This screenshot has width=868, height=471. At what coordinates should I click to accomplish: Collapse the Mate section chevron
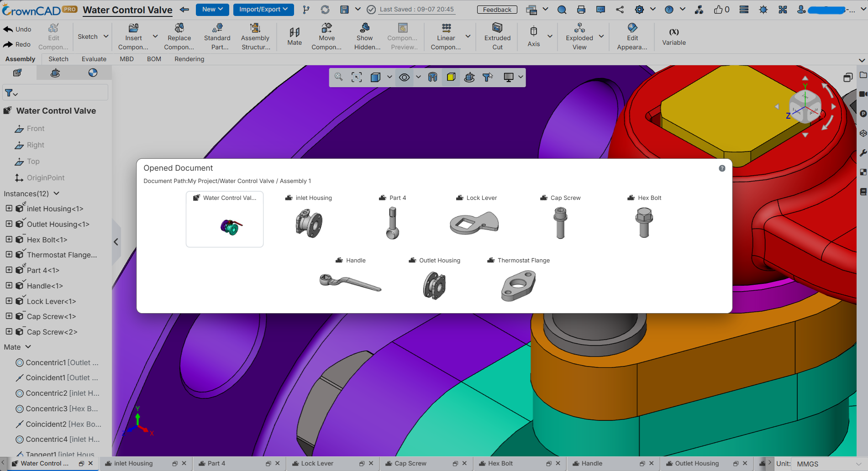[x=28, y=347]
